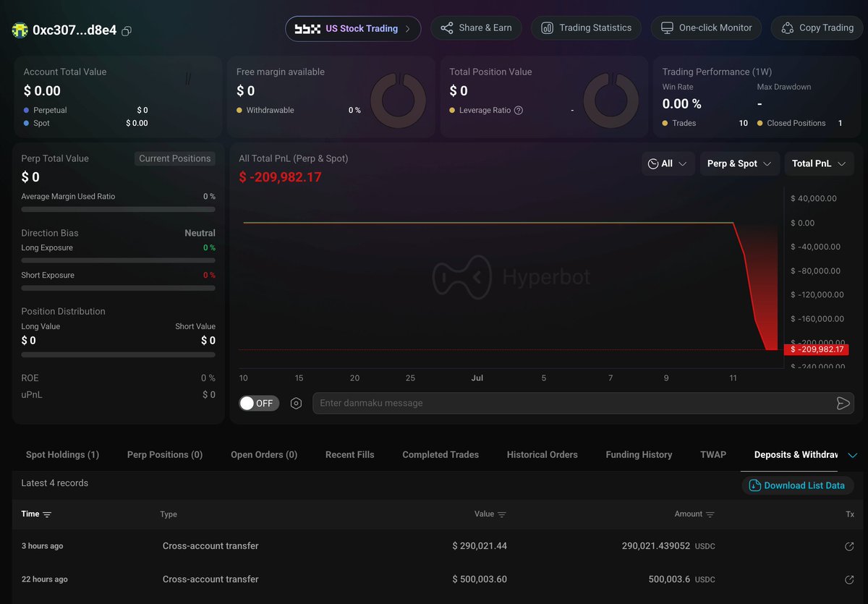Open transaction link for $500,003.60 transfer
Viewport: 868px width, 604px height.
849,579
